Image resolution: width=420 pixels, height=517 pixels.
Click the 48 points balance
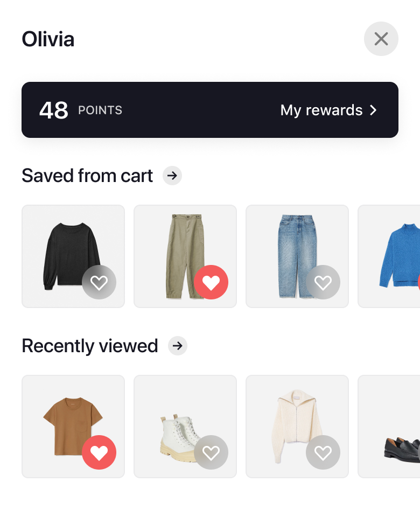81,110
